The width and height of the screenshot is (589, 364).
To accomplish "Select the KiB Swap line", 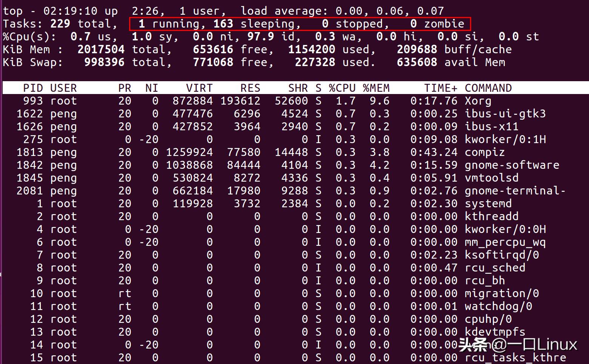I will 151,62.
